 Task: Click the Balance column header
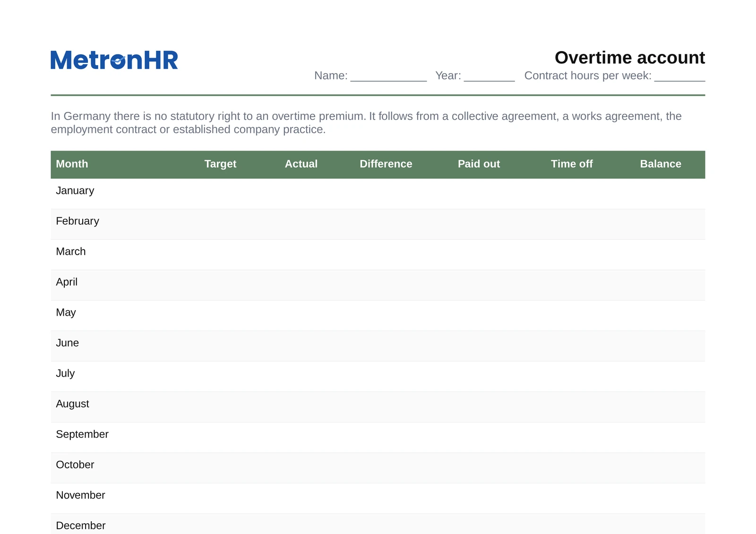click(x=661, y=164)
